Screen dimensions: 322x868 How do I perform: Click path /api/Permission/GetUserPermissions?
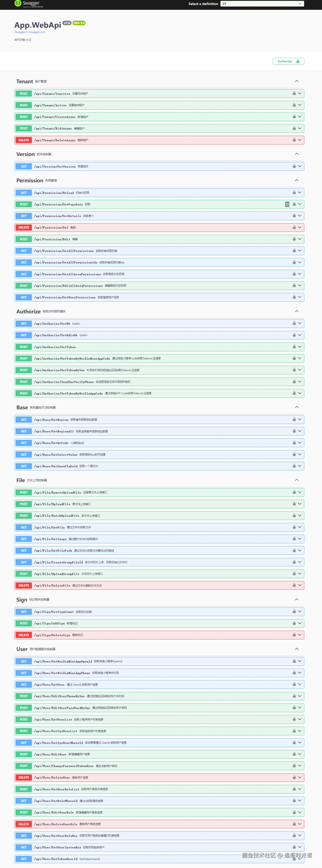65,297
